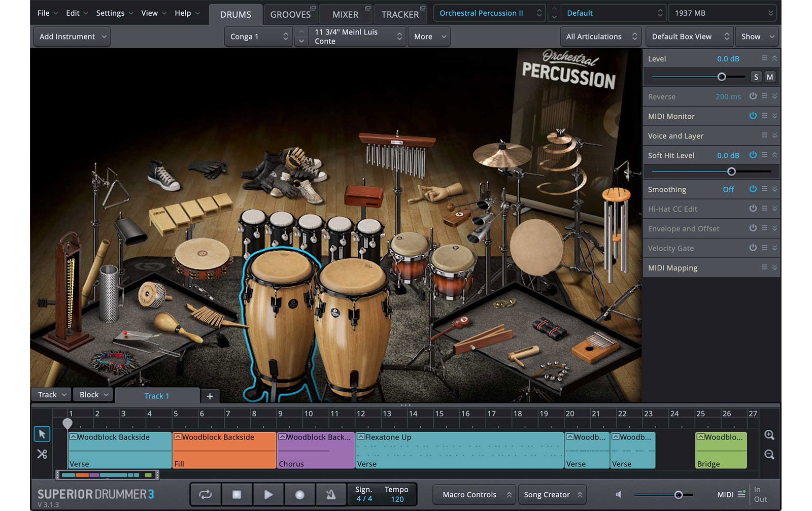Adjust the Soft Hit Level slider handle
This screenshot has height=511, width=812.
pyautogui.click(x=731, y=172)
